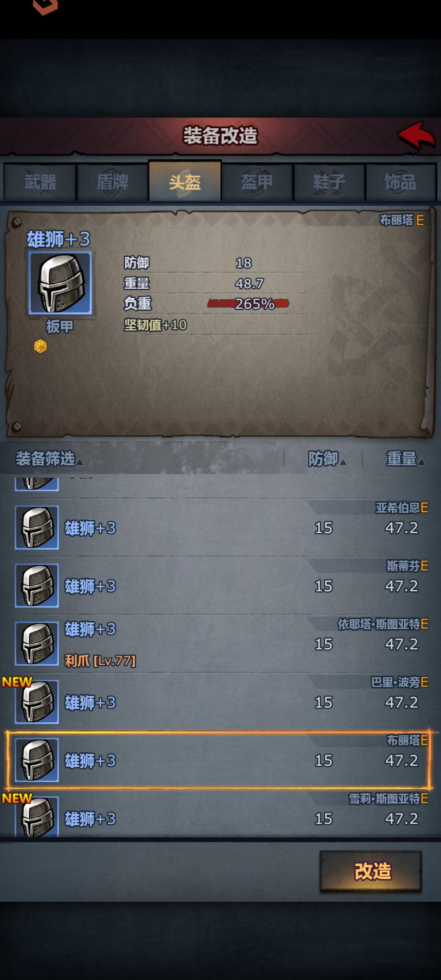
Task: Click the red 负重 265% bar
Action: [x=248, y=303]
